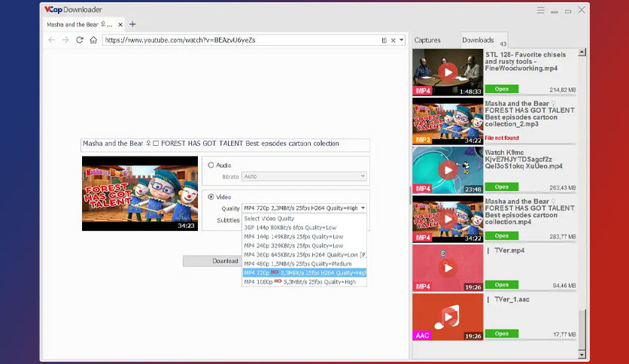629x364 pixels.
Task: Click the video title text field
Action: pyautogui.click(x=225, y=144)
